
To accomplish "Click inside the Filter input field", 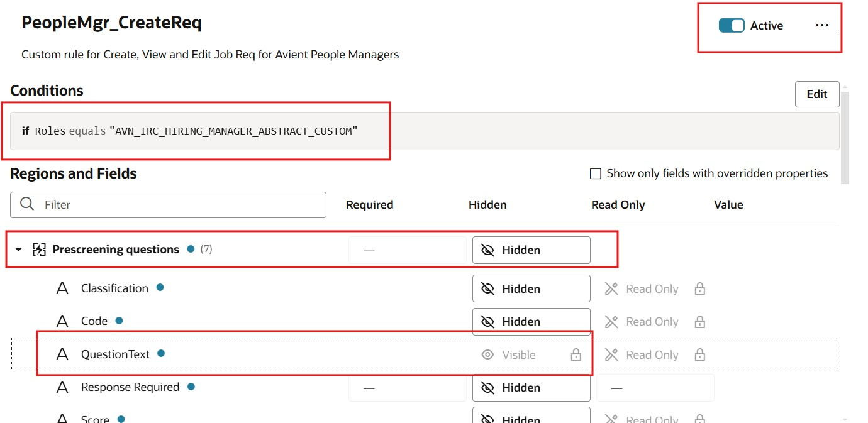I will point(157,204).
